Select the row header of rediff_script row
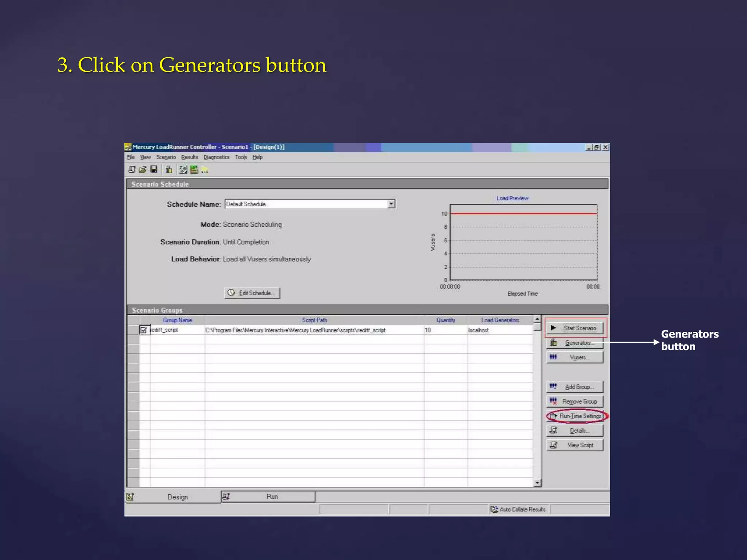Image resolution: width=747 pixels, height=560 pixels. pos(133,330)
